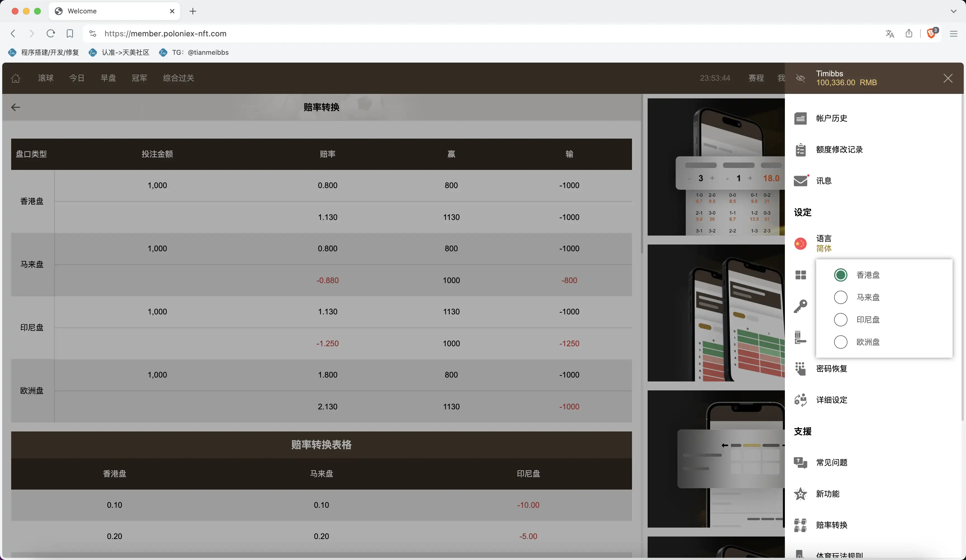966x560 pixels.
Task: Select the 欧洲盘 radio option
Action: pos(841,342)
